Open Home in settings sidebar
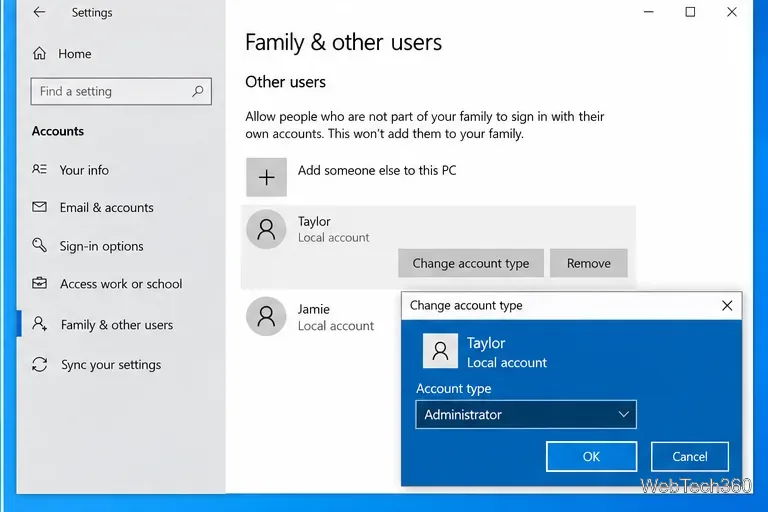The height and width of the screenshot is (512, 768). coord(74,54)
